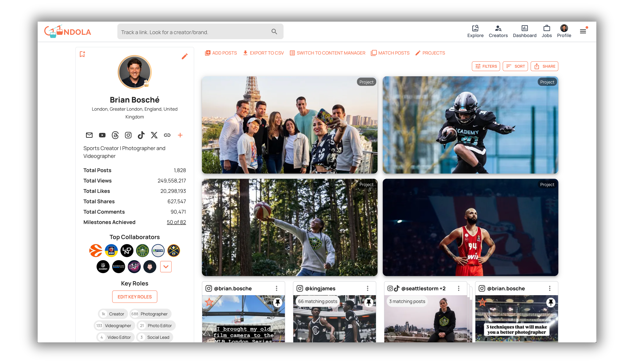The width and height of the screenshot is (634, 364).
Task: Click the Share button
Action: click(544, 66)
